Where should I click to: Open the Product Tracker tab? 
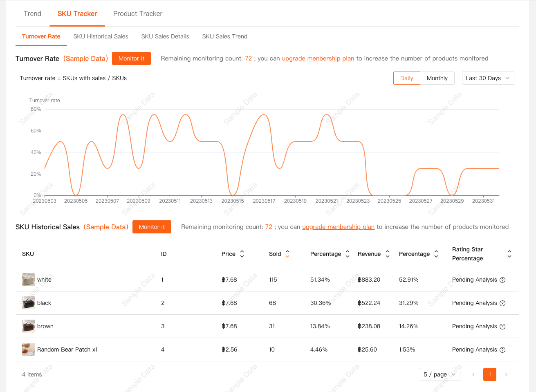[x=138, y=13]
